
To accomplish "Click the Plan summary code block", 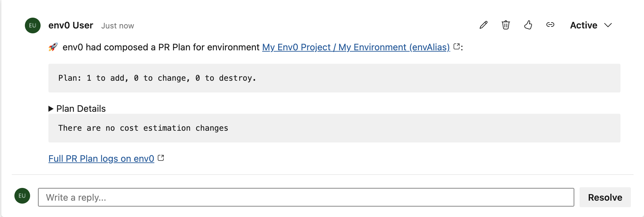I will (x=334, y=78).
